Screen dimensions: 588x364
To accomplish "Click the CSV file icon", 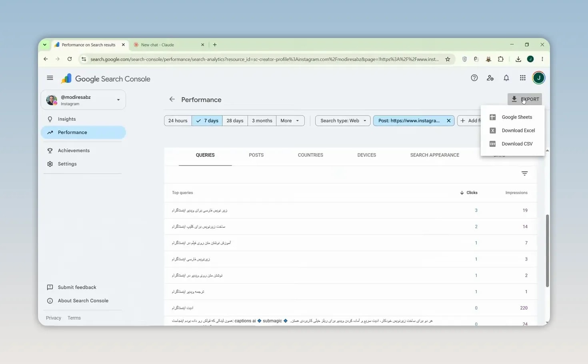I will [x=492, y=144].
